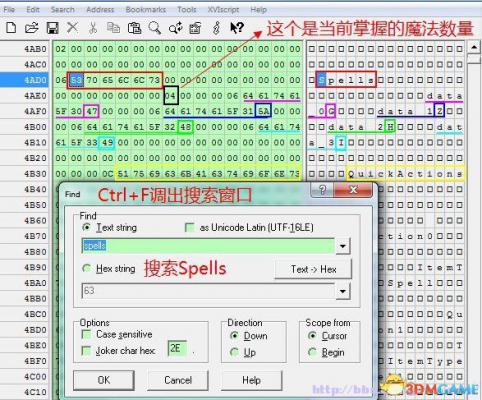Open the XVIscript menu
This screenshot has width=482, height=400.
point(223,9)
